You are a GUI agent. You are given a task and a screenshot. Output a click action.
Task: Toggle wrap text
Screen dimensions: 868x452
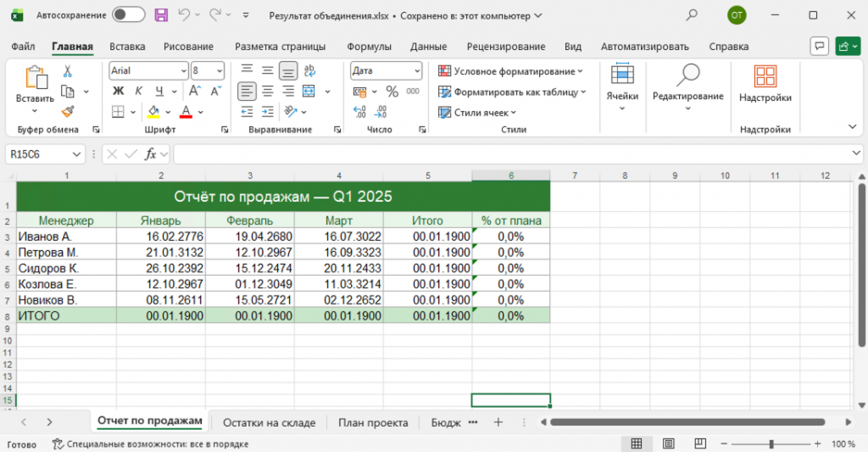309,70
